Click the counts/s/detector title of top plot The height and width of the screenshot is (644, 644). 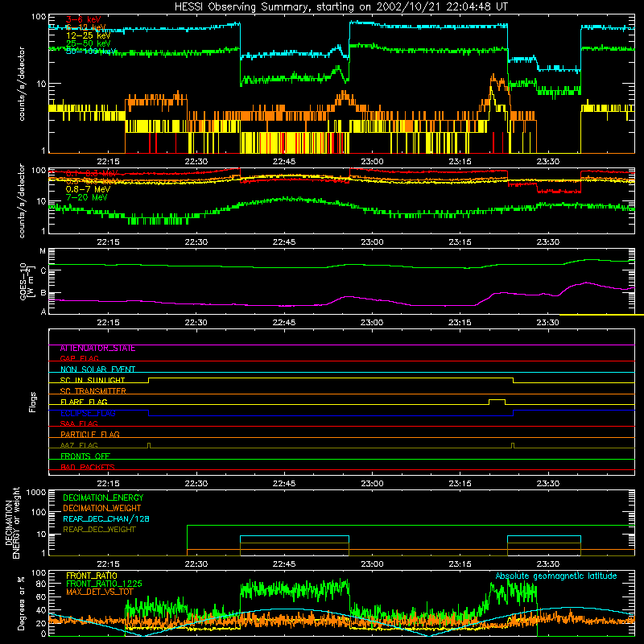coord(22,84)
